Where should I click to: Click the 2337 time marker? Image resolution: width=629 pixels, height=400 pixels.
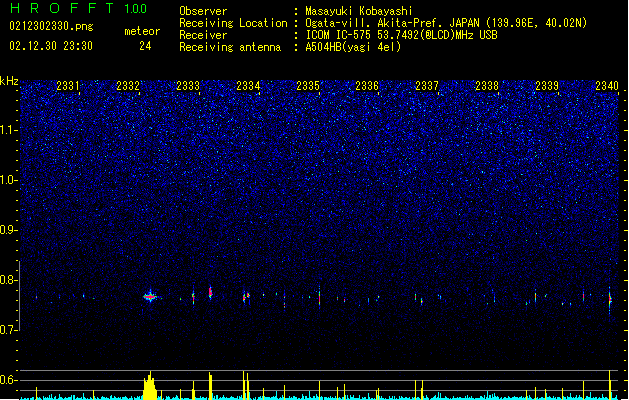[427, 86]
